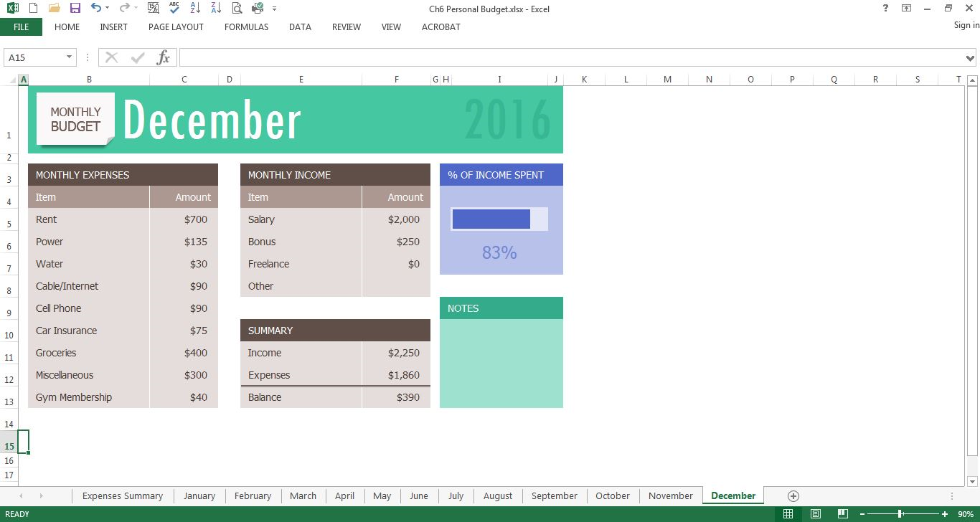
Task: Select the Groceries $400 amount cell
Action: point(184,353)
